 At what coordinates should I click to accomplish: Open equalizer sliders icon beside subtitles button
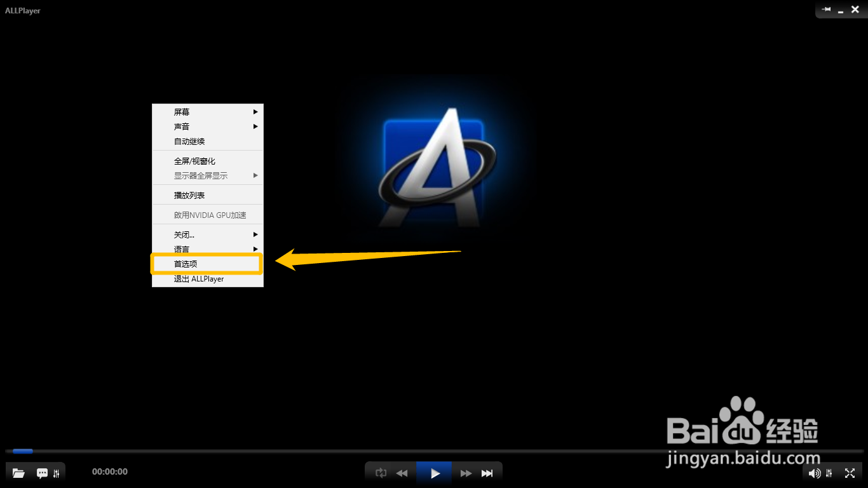57,473
